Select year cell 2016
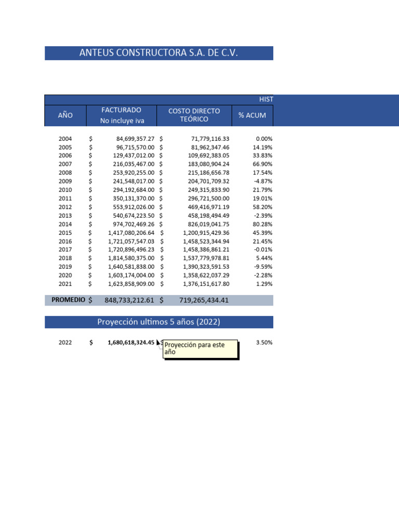This screenshot has height=532, width=399. [65, 242]
